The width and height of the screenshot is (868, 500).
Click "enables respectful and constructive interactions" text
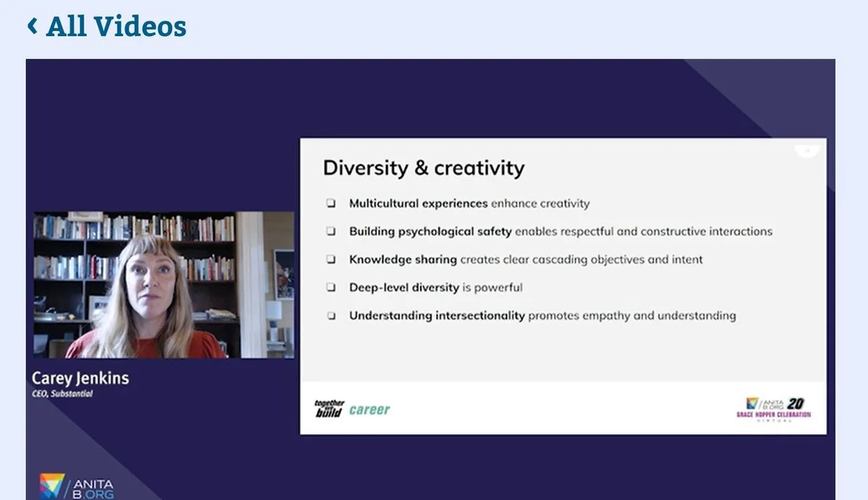pos(644,232)
